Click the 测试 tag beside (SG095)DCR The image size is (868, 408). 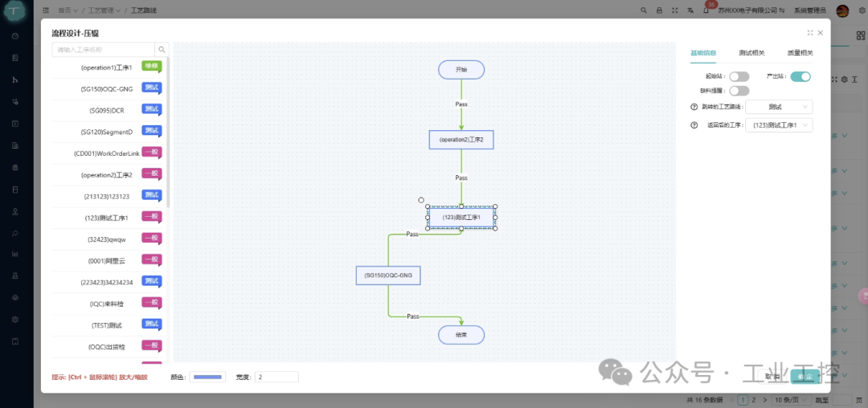(x=152, y=109)
